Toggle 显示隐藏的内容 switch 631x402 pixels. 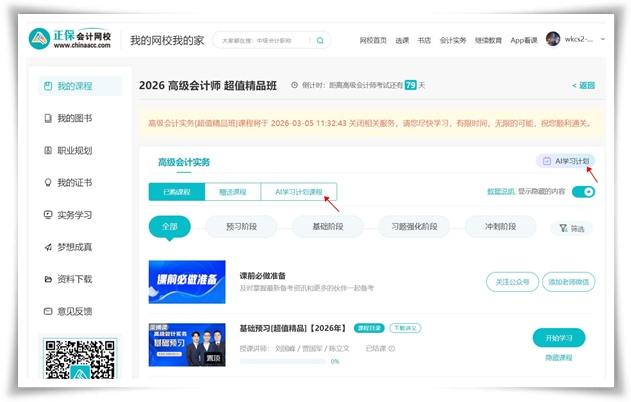coord(582,192)
